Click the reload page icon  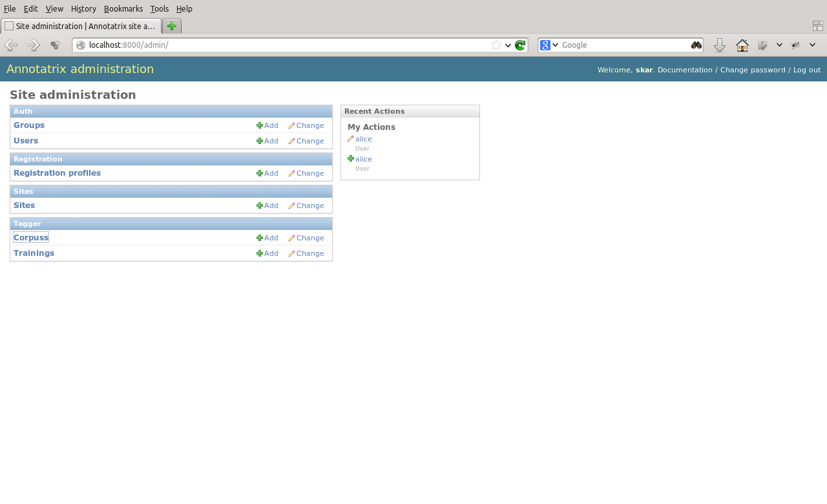coord(520,45)
